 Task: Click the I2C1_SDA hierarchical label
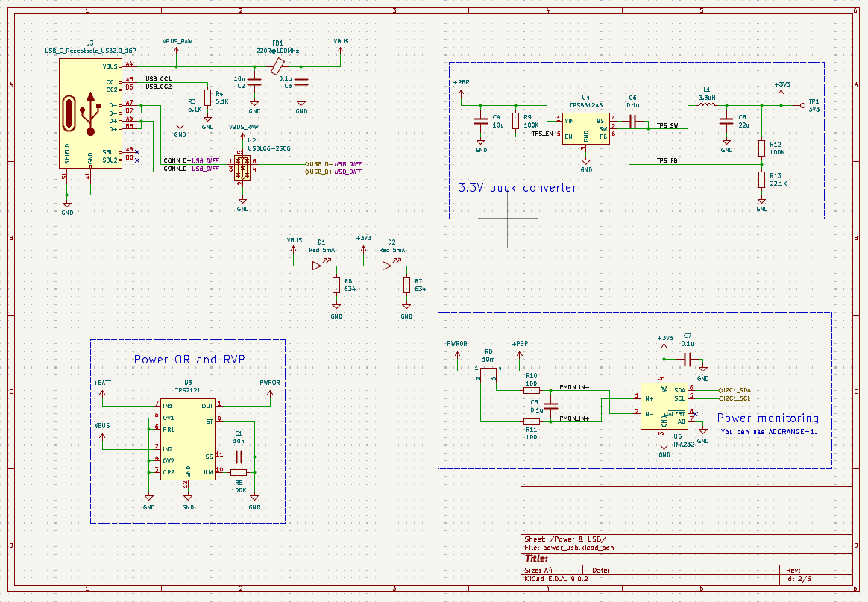pyautogui.click(x=735, y=390)
